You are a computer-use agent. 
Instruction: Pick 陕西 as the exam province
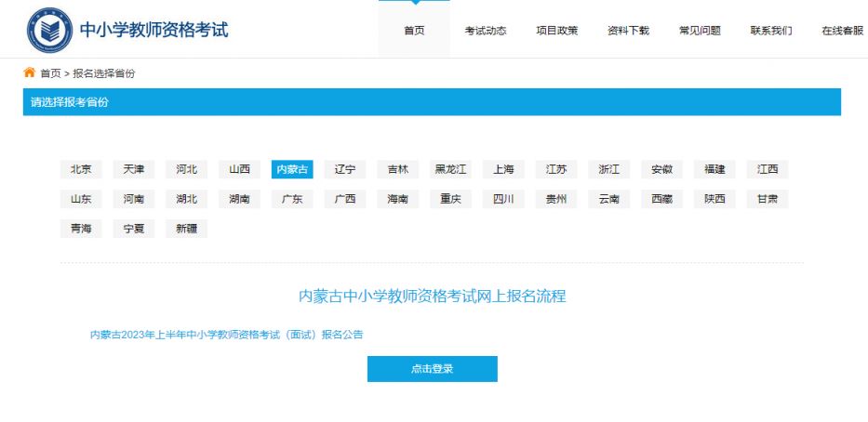point(714,199)
